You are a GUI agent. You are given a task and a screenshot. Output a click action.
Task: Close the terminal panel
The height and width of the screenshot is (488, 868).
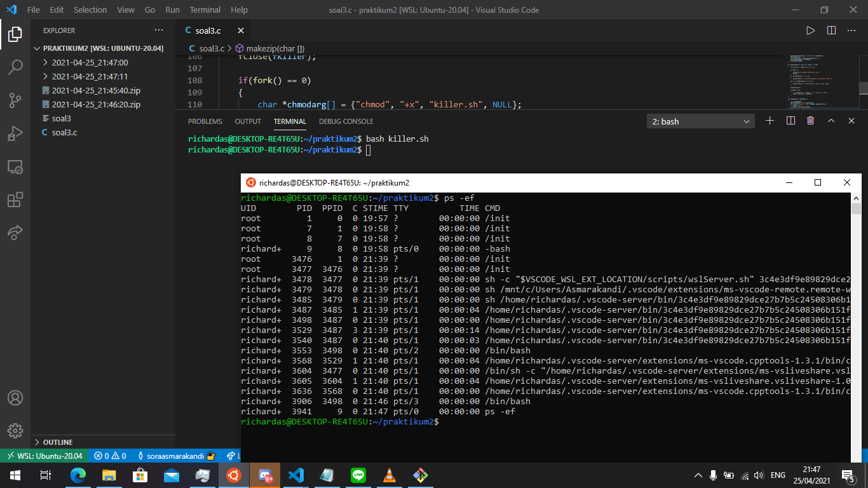[851, 121]
